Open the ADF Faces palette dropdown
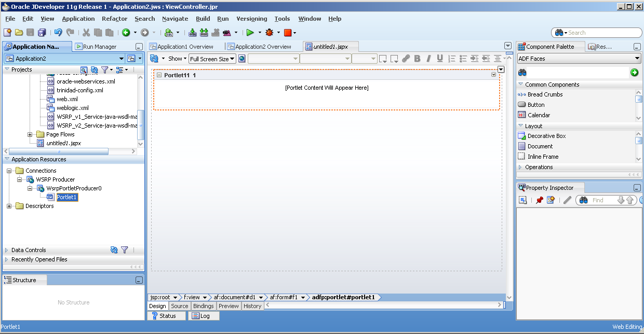644x334 pixels. (579, 59)
